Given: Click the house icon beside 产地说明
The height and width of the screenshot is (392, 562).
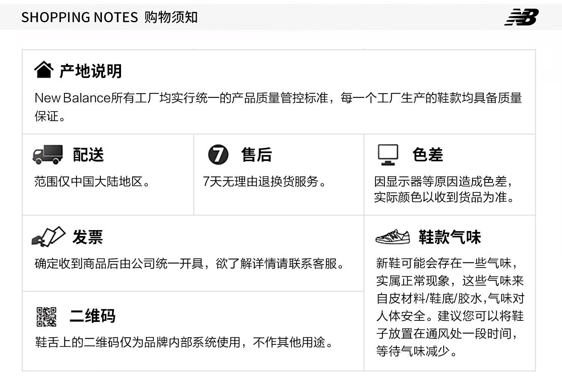Looking at the screenshot, I should pos(44,69).
